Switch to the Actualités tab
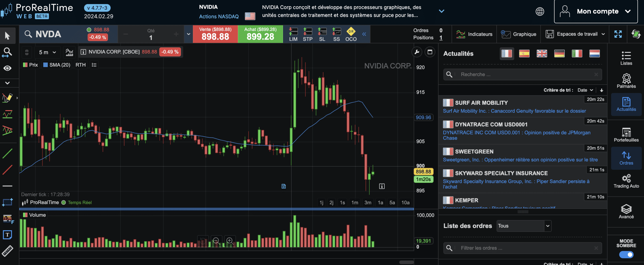644x265 pixels. pos(626,104)
